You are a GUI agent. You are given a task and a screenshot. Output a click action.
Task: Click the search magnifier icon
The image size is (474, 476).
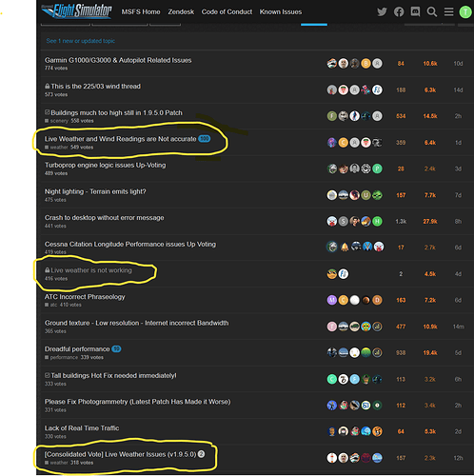[432, 12]
